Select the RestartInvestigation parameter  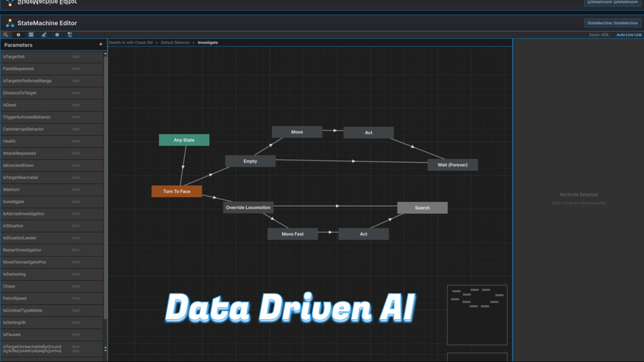pos(52,250)
